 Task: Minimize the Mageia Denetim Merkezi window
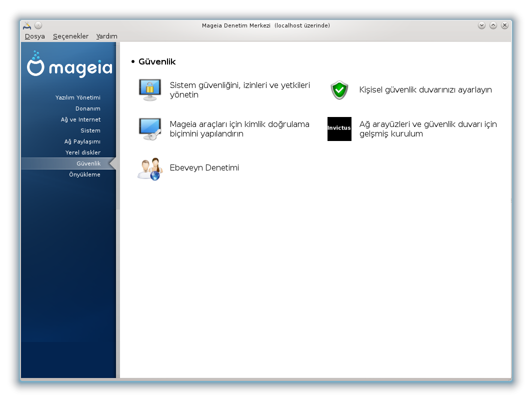tap(481, 25)
